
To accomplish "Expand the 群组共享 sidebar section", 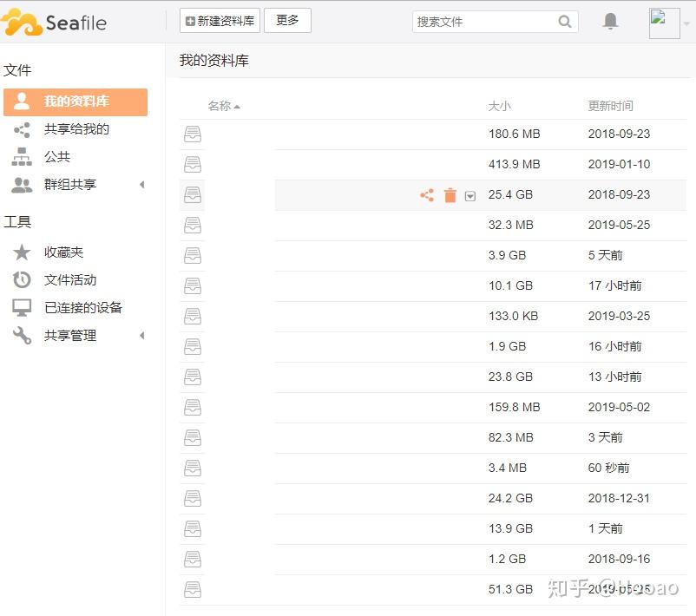I will pyautogui.click(x=143, y=184).
